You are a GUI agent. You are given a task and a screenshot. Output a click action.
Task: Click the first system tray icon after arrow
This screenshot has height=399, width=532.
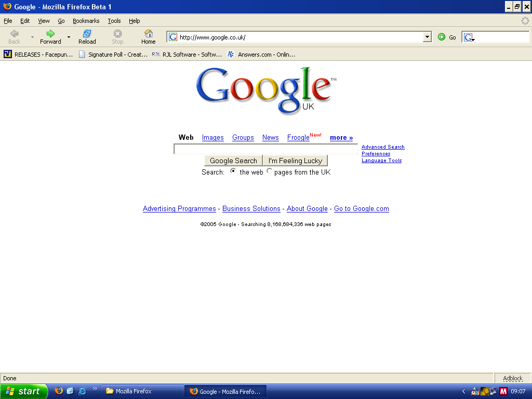point(475,392)
